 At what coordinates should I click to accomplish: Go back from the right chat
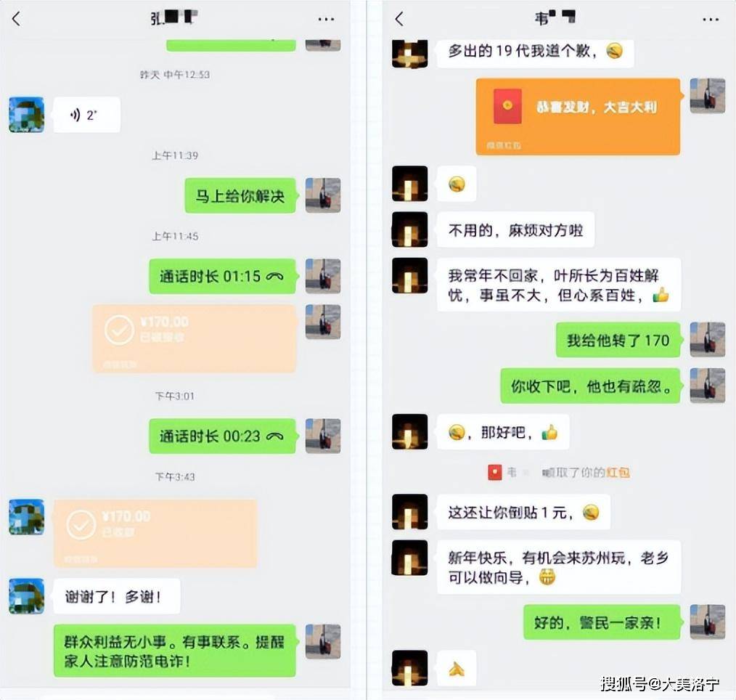pyautogui.click(x=399, y=20)
